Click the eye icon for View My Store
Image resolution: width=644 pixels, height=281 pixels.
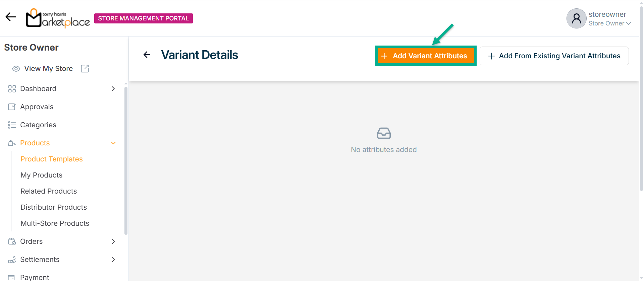pos(16,69)
